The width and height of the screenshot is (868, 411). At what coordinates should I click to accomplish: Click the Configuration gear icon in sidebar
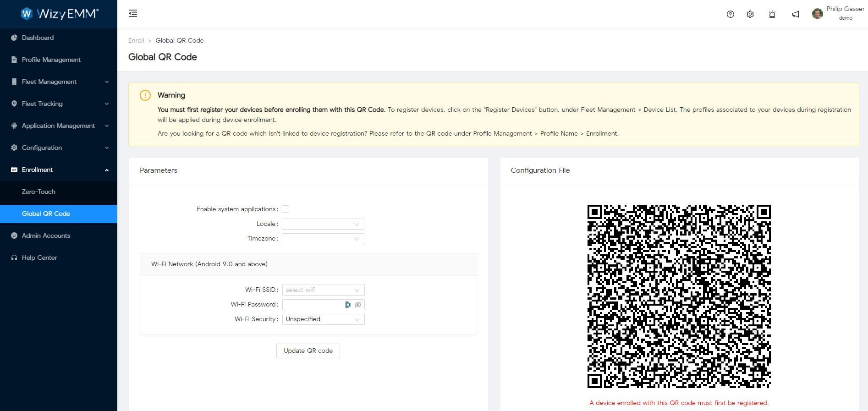pyautogui.click(x=14, y=148)
